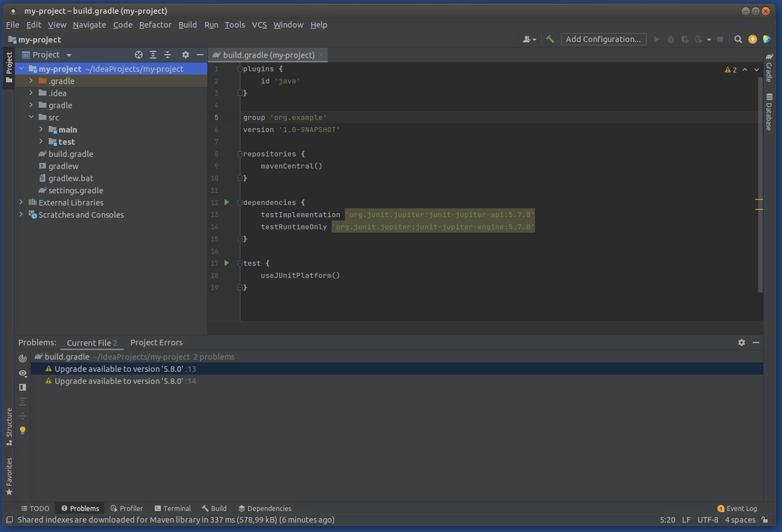The height and width of the screenshot is (532, 782).
Task: Open the Profiler tool window
Action: [x=127, y=509]
